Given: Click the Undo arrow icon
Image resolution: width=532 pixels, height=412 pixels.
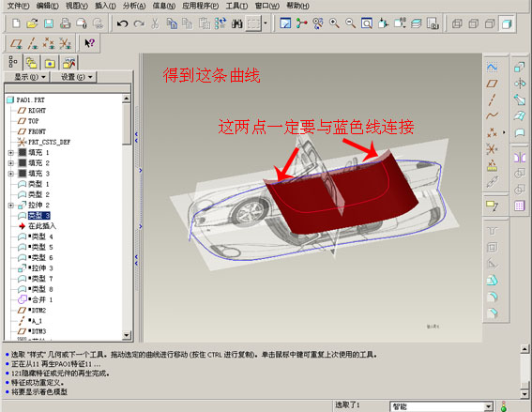Looking at the screenshot, I should click(122, 23).
